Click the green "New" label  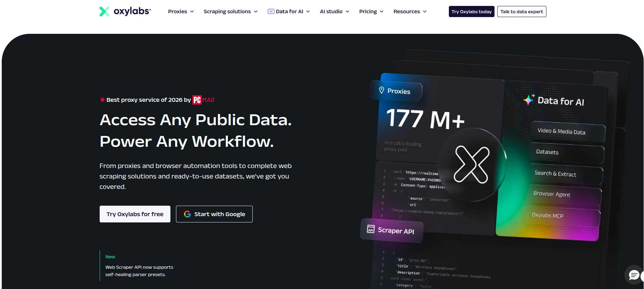coord(110,257)
